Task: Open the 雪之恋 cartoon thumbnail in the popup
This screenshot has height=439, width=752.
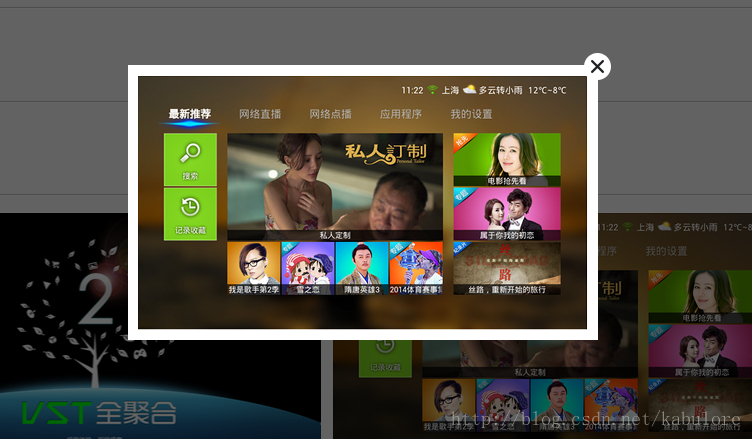Action: (x=308, y=268)
